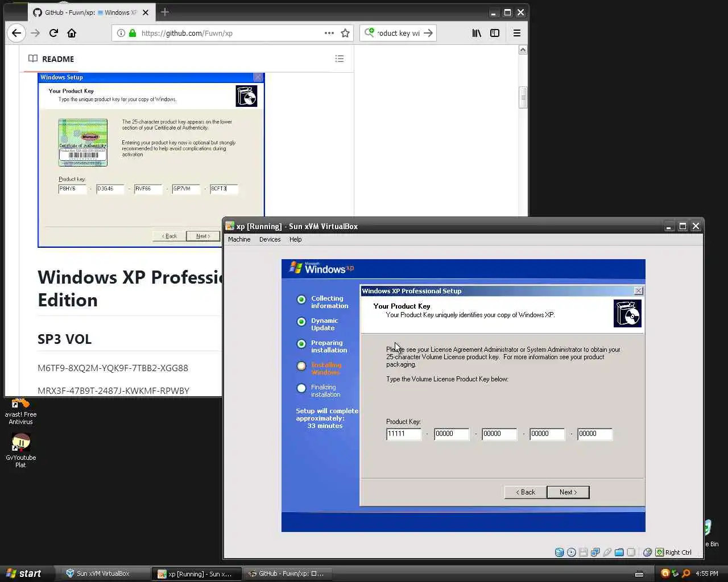
Task: Reload the GitHub page in Firefox
Action: [53, 33]
